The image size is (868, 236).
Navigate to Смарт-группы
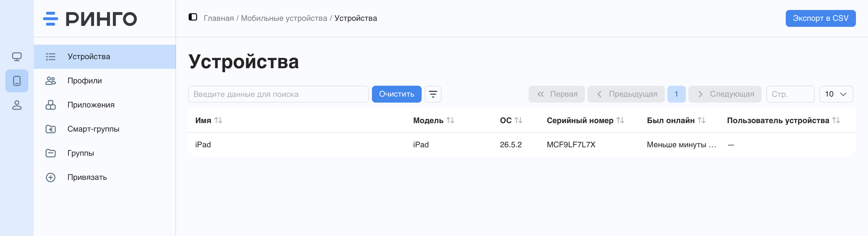105,129
